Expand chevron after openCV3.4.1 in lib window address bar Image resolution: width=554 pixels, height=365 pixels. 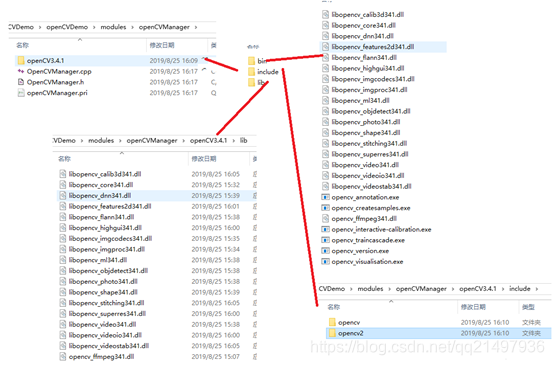(234, 141)
